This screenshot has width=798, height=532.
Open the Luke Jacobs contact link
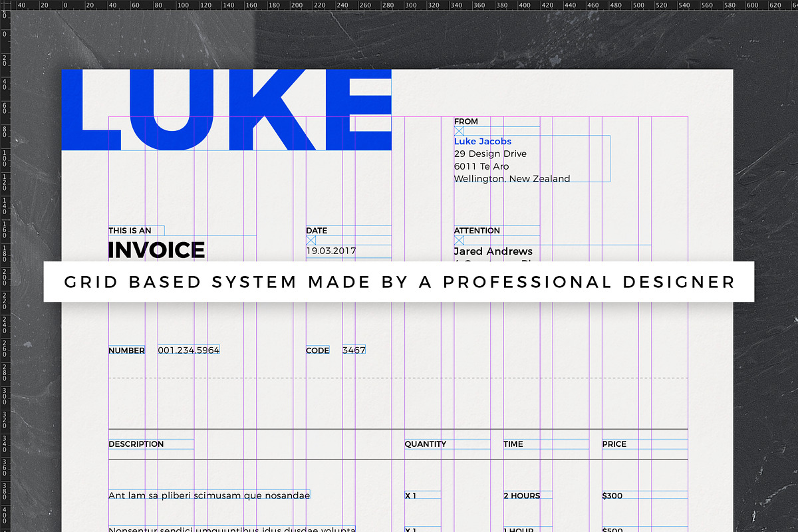tap(482, 141)
